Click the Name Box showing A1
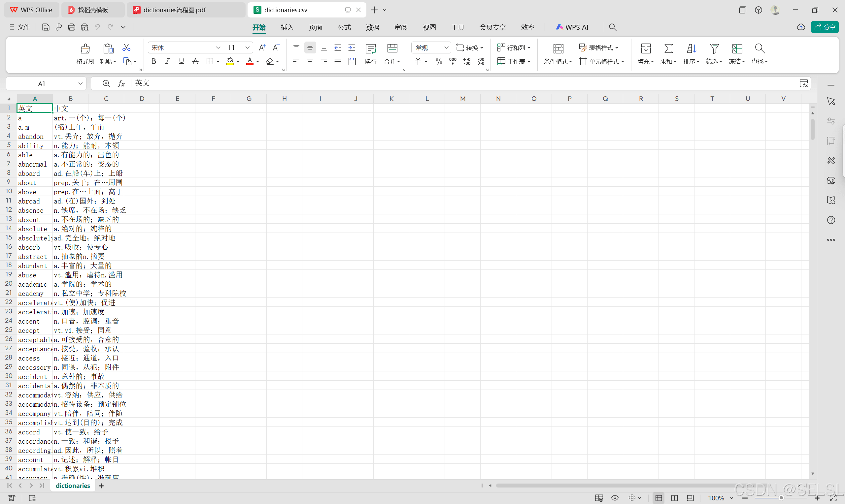The height and width of the screenshot is (504, 845). coord(42,83)
